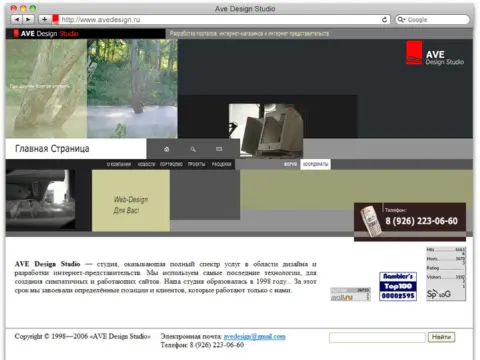Viewport: 480px width, 360px height.
Task: Open the О компании menu item
Action: pos(119,164)
